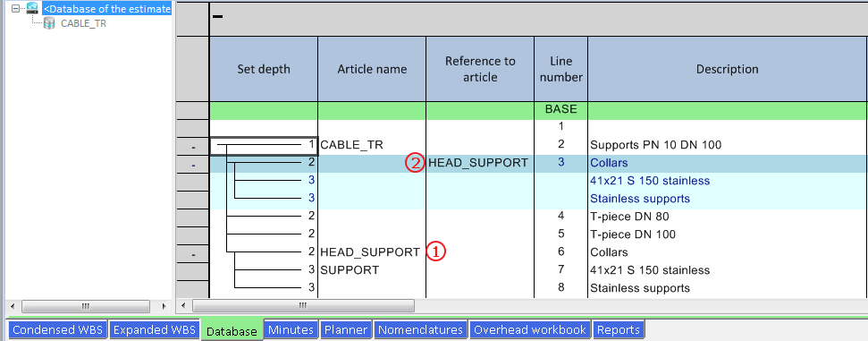868x341 pixels.
Task: Collapse the line 6 HEAD_SUPPORT row group
Action: pos(193,254)
